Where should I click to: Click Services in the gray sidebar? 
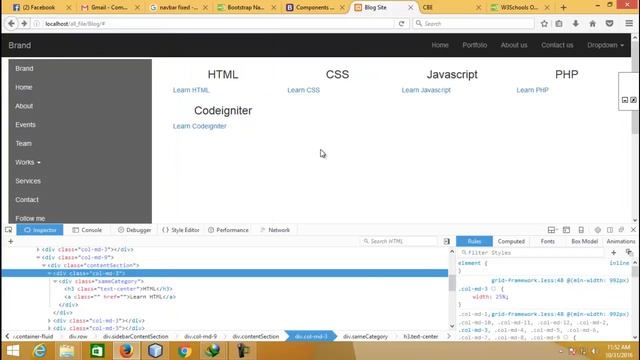pos(28,181)
